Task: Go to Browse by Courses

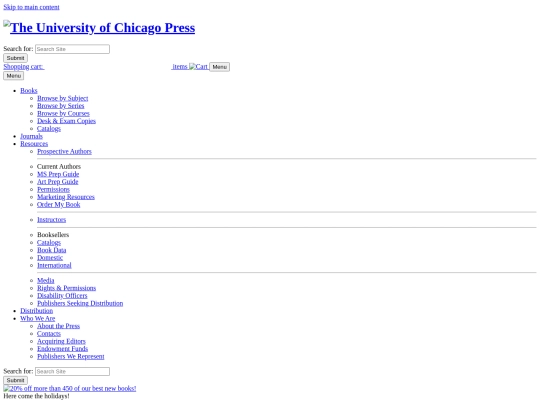Action: point(63,113)
